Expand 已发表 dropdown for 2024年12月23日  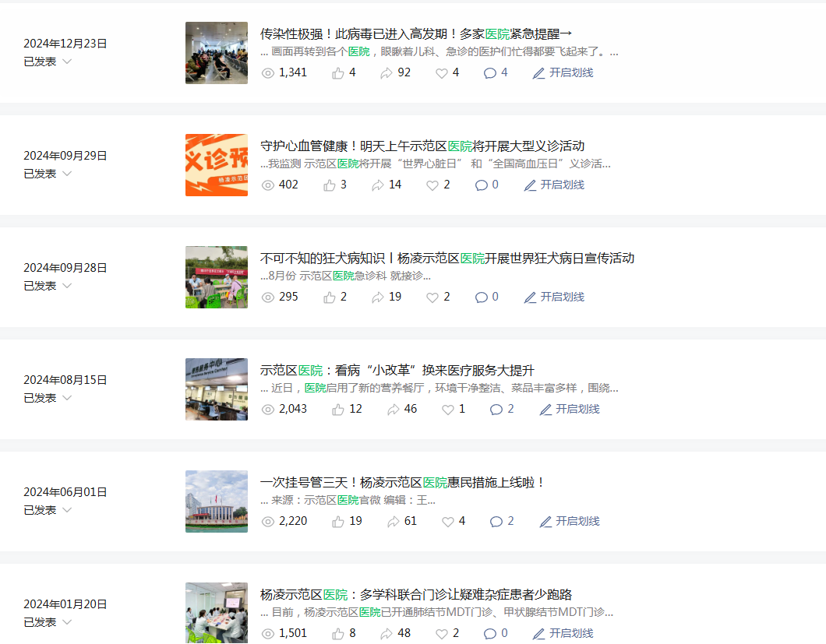[x=67, y=62]
